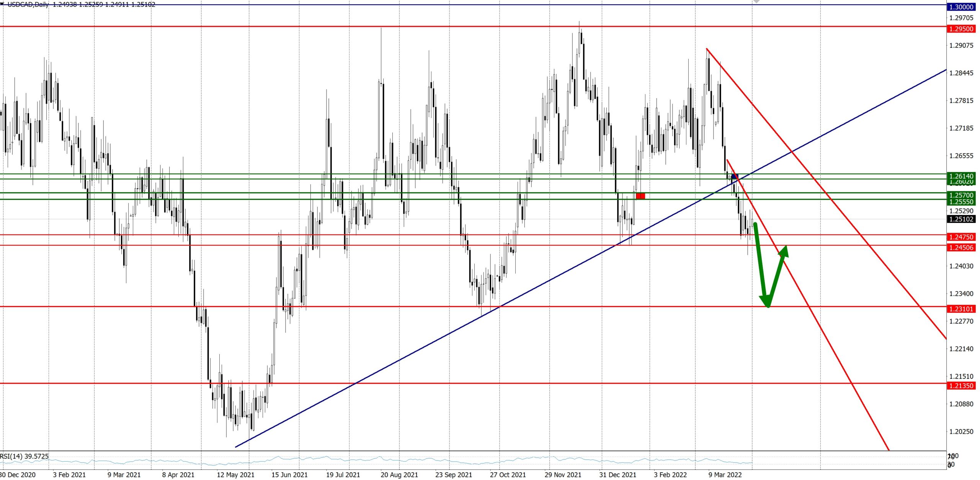The height and width of the screenshot is (480, 980).
Task: Click the 1.21350 red price label
Action: coord(962,386)
